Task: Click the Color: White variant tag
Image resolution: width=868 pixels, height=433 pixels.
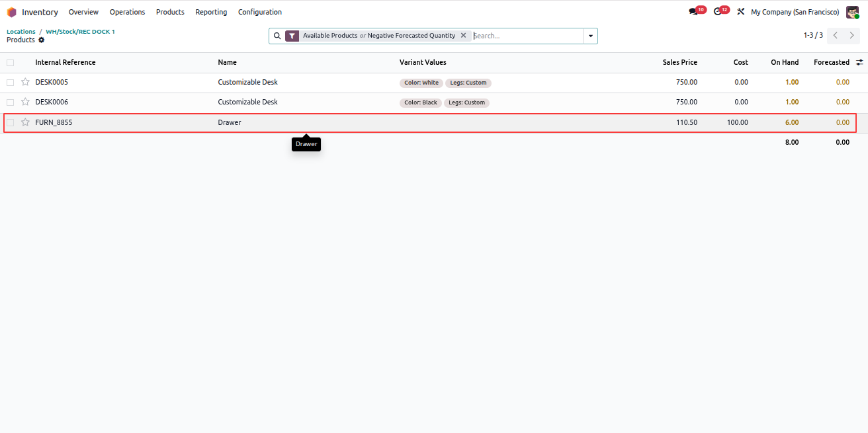Action: pyautogui.click(x=421, y=83)
